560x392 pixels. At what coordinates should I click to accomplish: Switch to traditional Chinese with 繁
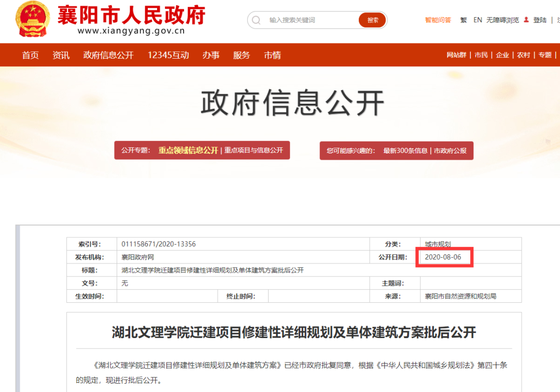tap(464, 20)
